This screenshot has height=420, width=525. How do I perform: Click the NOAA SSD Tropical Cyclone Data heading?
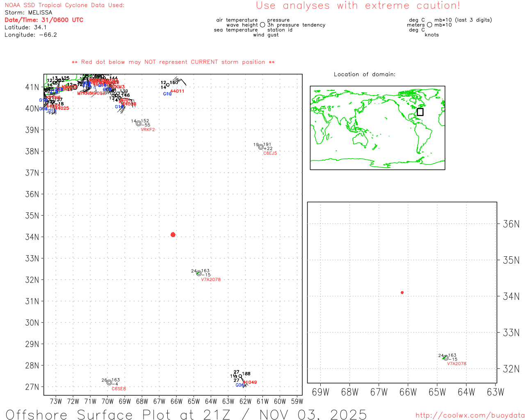(x=64, y=5)
